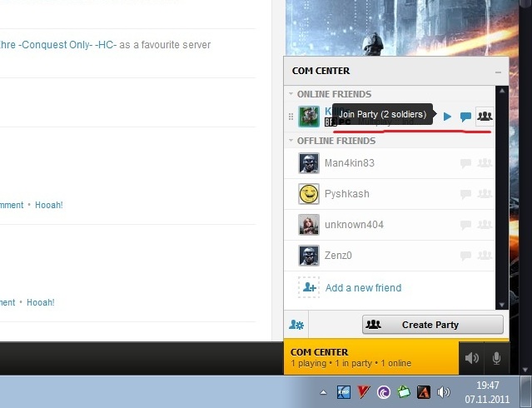
Task: Click the Join Party icon for online friend
Action: [485, 117]
